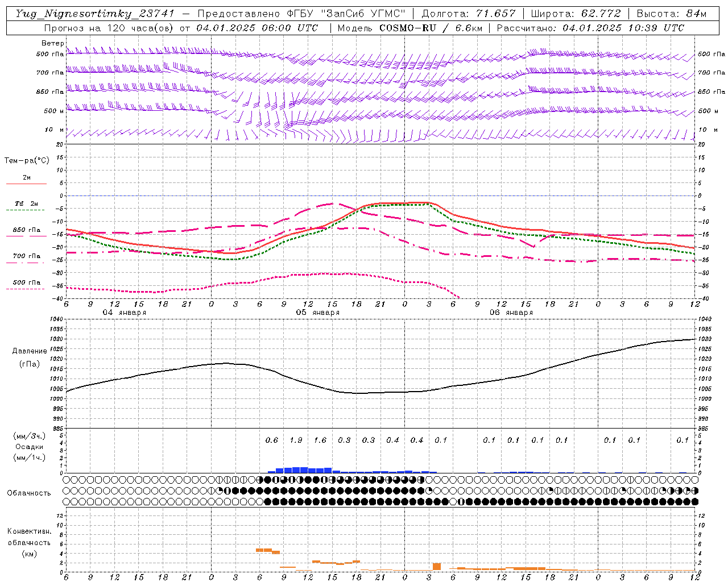Image resolution: width=728 pixels, height=582 pixels.
Task: Click the 05 января date label
Action: [x=317, y=313]
